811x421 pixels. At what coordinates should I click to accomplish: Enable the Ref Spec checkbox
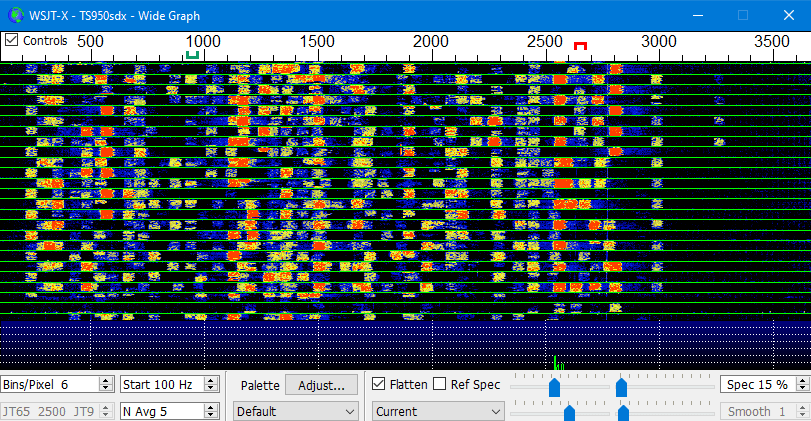440,384
